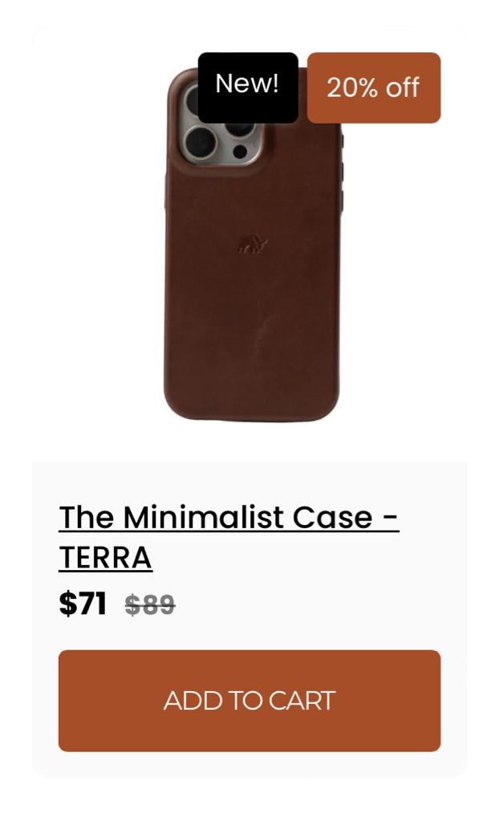Open "The Minimalist Case -" product link

tap(229, 518)
